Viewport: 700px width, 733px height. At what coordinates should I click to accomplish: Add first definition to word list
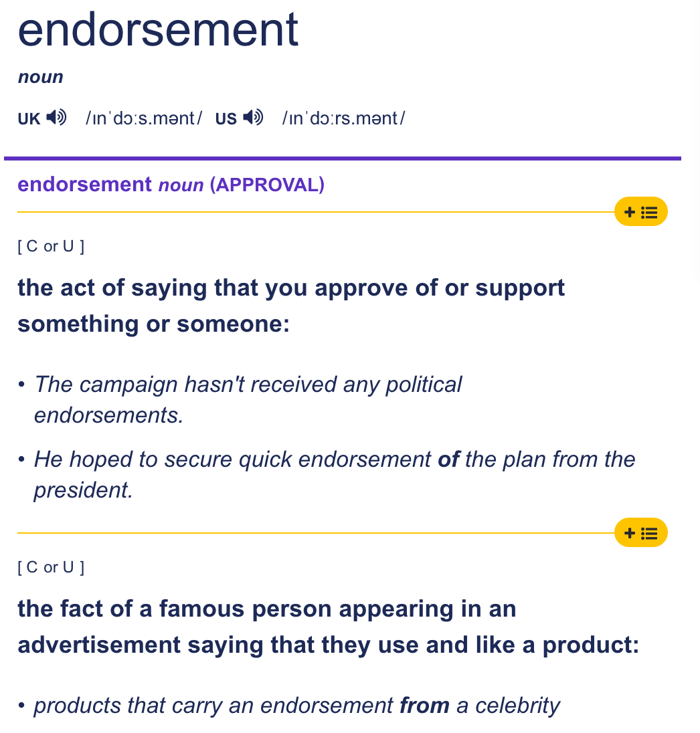pos(640,212)
